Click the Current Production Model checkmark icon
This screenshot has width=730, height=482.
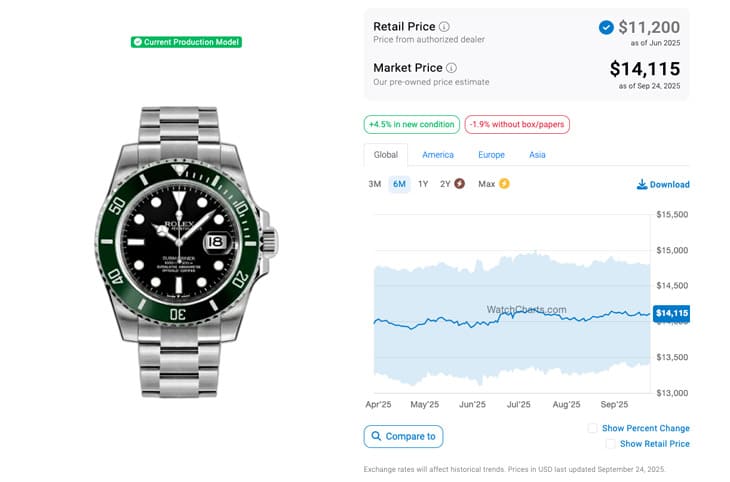137,42
